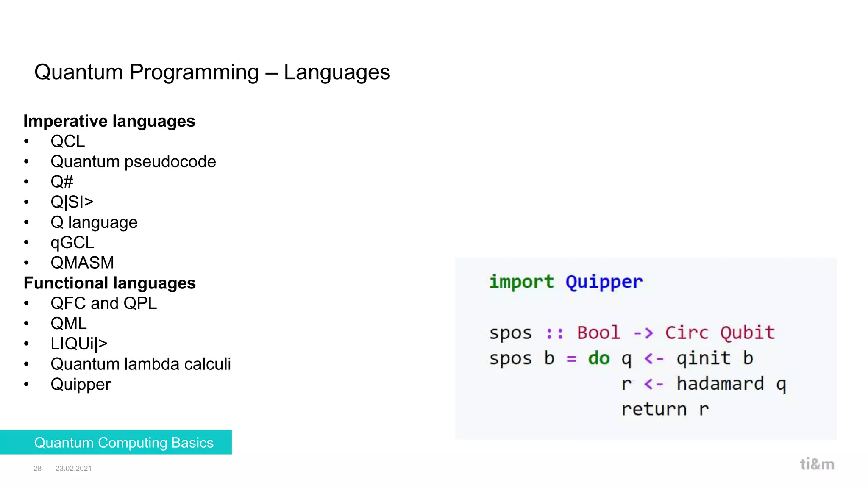Image resolution: width=868 pixels, height=488 pixels.
Task: Select the Quantum lambda calculi item
Action: point(141,364)
